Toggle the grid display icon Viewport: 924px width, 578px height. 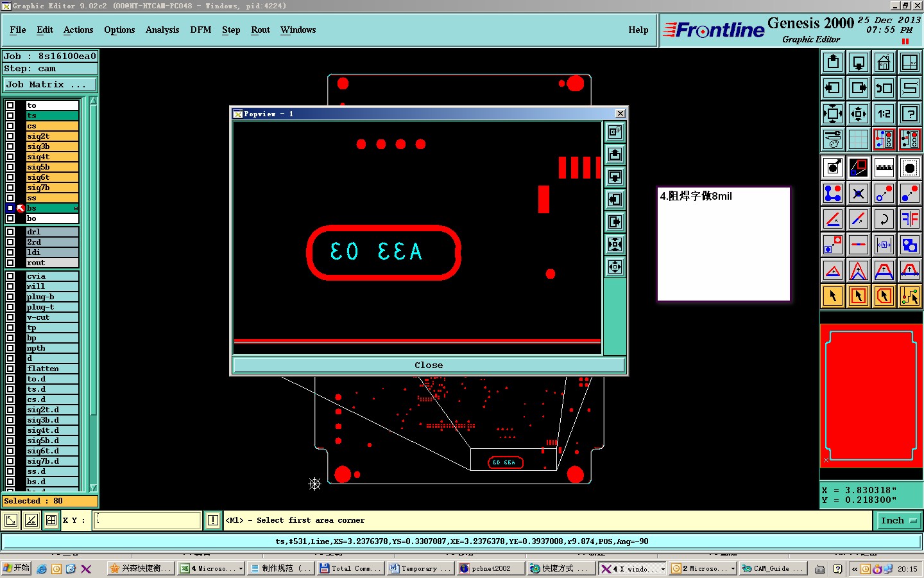[x=859, y=139]
